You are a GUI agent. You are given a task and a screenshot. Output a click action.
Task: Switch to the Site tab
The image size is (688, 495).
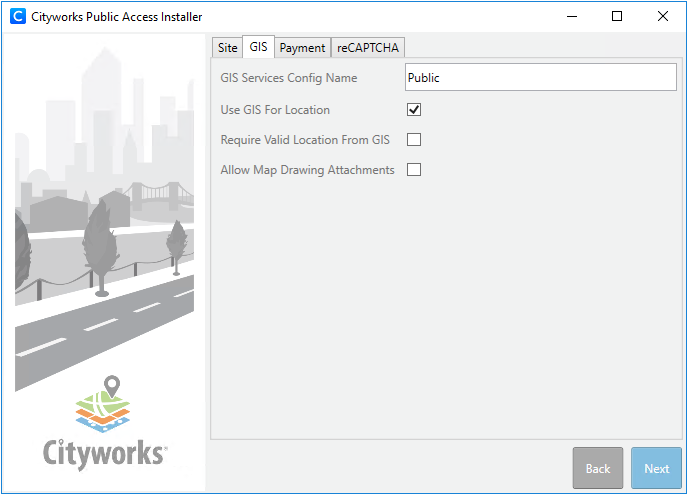point(228,48)
